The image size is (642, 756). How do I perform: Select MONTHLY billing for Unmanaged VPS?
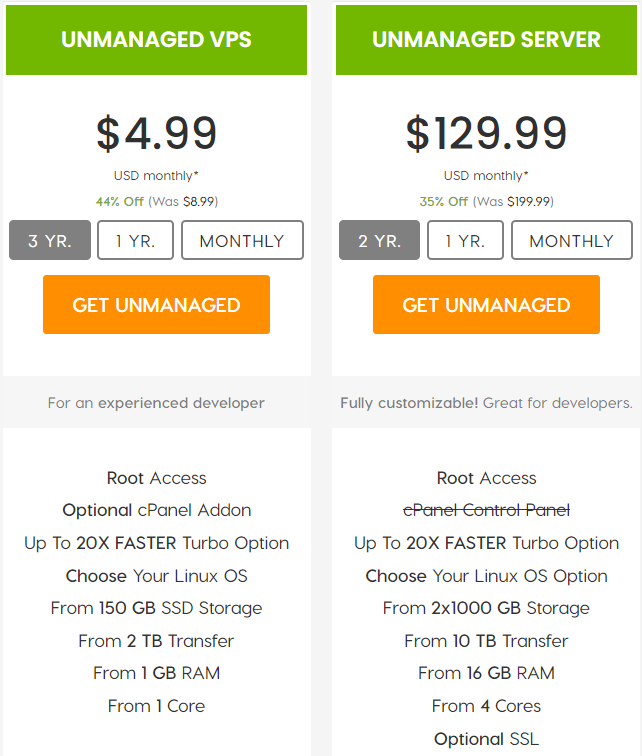(x=242, y=240)
